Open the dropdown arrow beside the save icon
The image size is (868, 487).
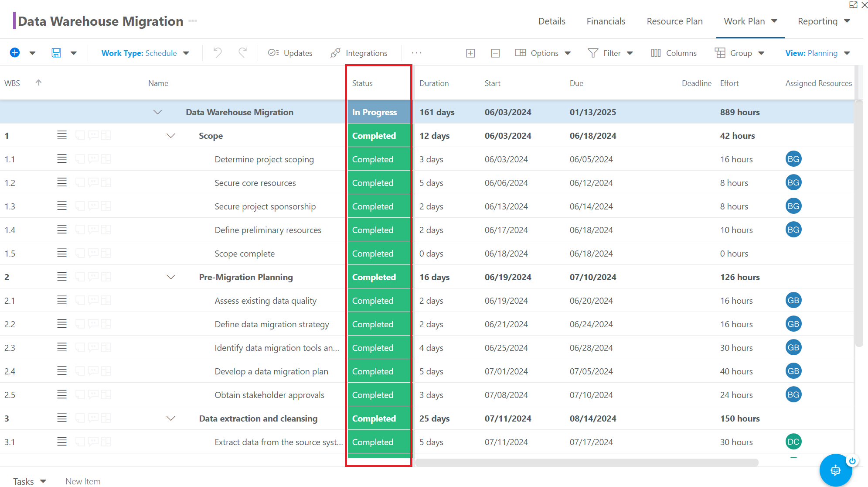(74, 53)
